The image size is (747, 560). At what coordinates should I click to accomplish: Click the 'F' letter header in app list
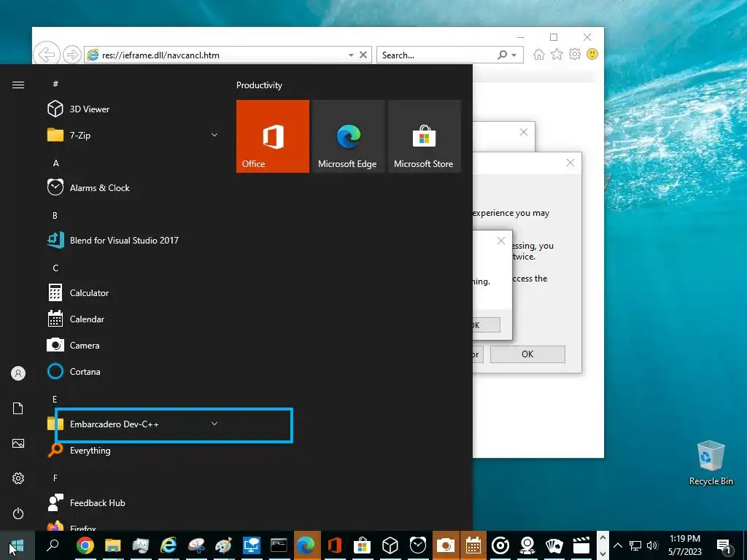tap(55, 478)
